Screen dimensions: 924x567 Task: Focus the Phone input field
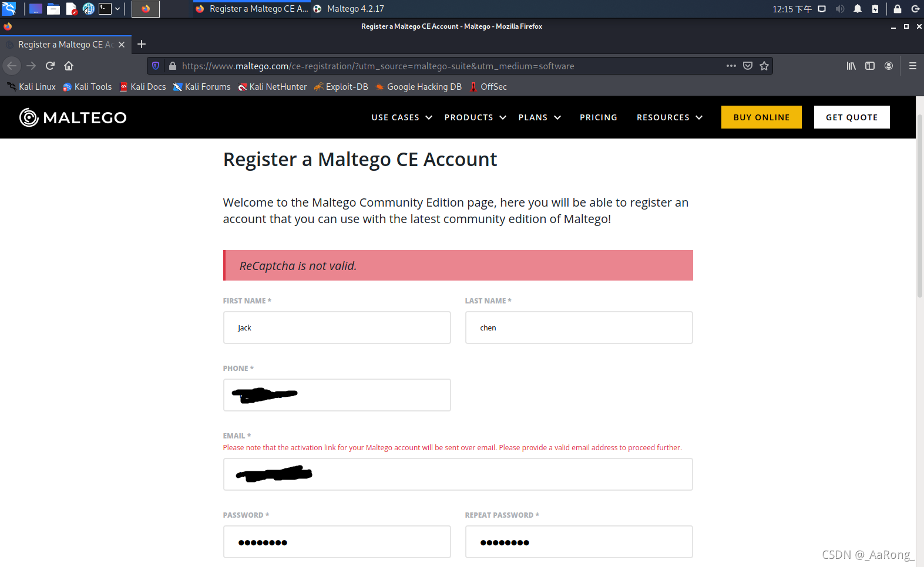337,395
